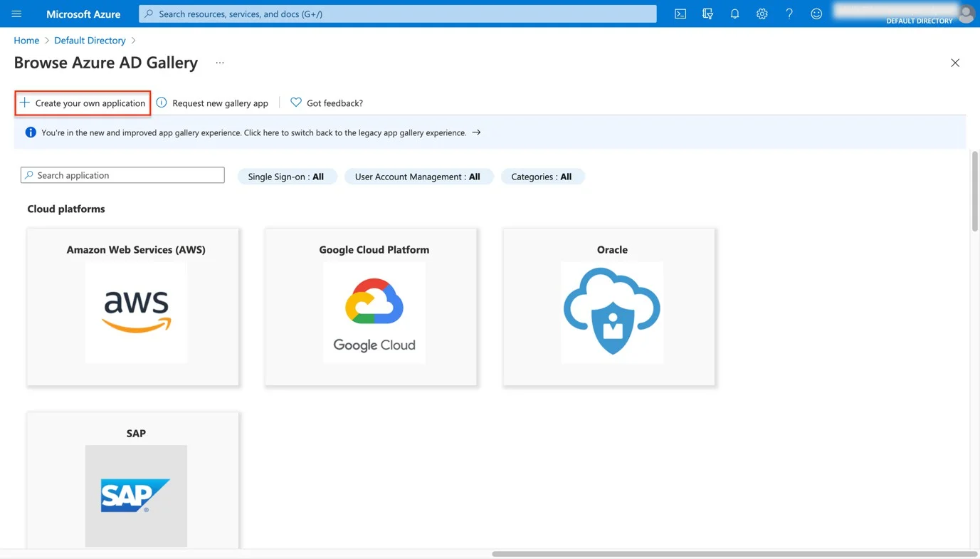This screenshot has height=559, width=980.
Task: Open the feedback smiley icon
Action: click(816, 14)
